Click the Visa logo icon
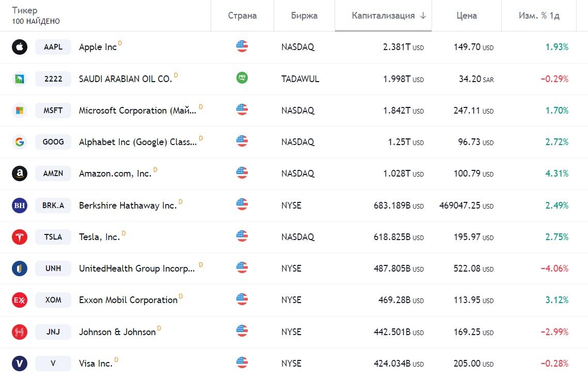 tap(20, 363)
